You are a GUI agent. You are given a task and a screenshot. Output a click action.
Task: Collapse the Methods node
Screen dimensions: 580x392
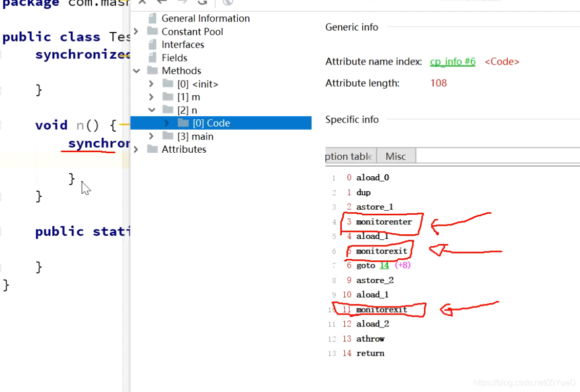[x=136, y=71]
